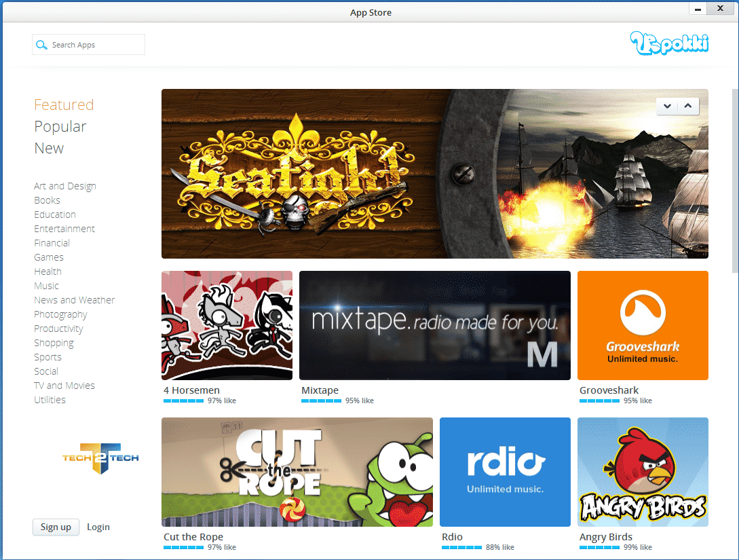Click the Login link

[x=98, y=527]
